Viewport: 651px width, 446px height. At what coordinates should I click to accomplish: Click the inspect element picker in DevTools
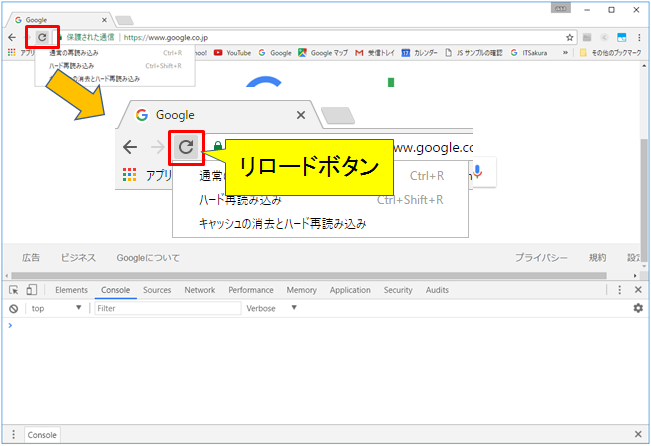coord(14,290)
